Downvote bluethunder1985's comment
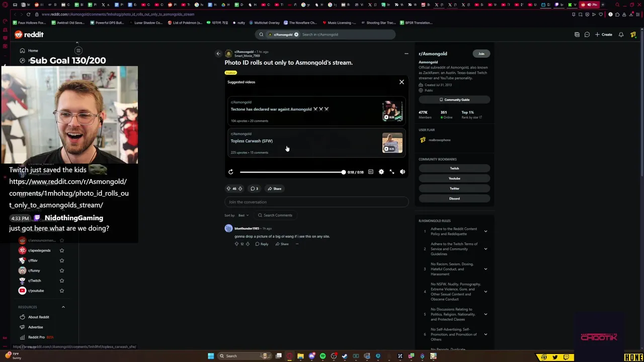This screenshot has height=362, width=644. point(248,244)
